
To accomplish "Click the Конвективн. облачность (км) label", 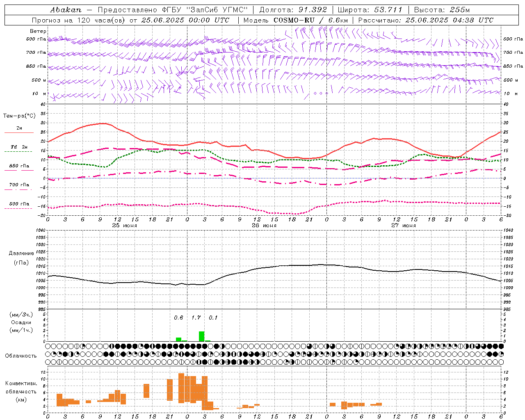I will tap(21, 391).
